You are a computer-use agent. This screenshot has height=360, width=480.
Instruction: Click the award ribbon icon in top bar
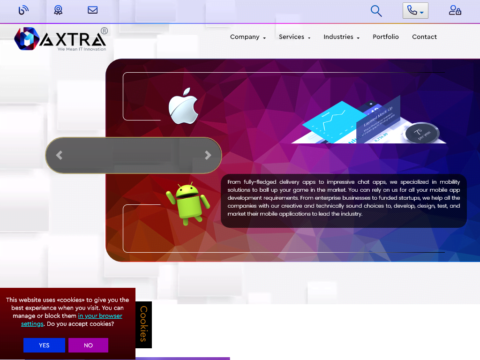click(x=58, y=10)
